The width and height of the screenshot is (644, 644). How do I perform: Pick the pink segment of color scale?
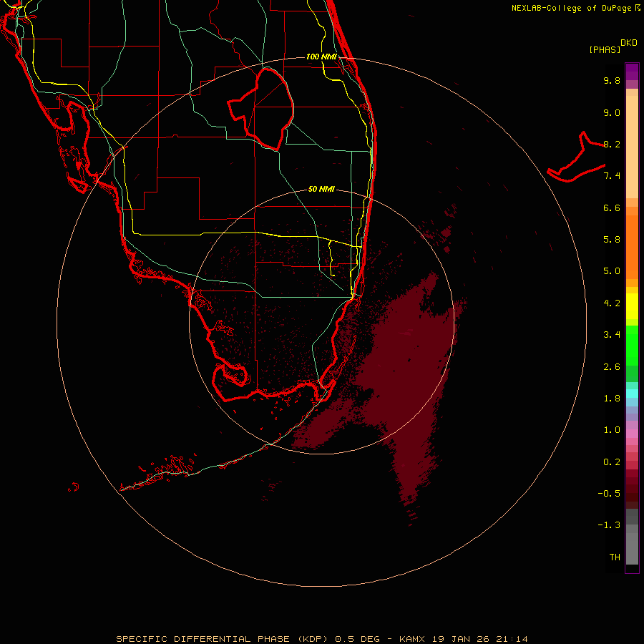pos(632,433)
